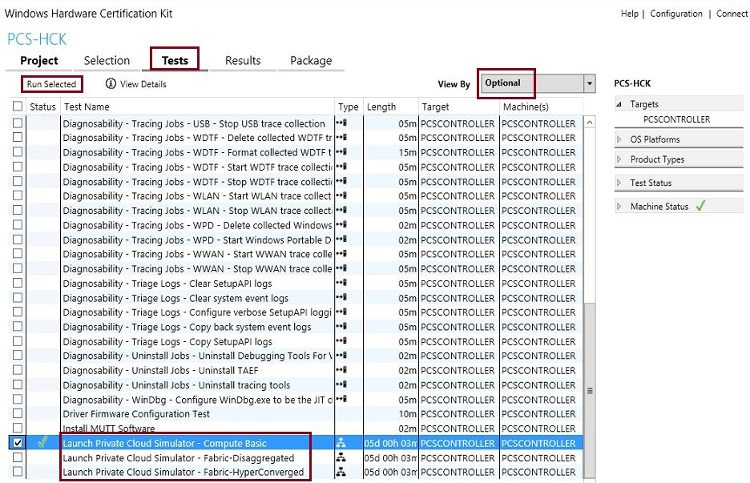Click the network type icon of Fabric-HyperConverged row

(341, 472)
